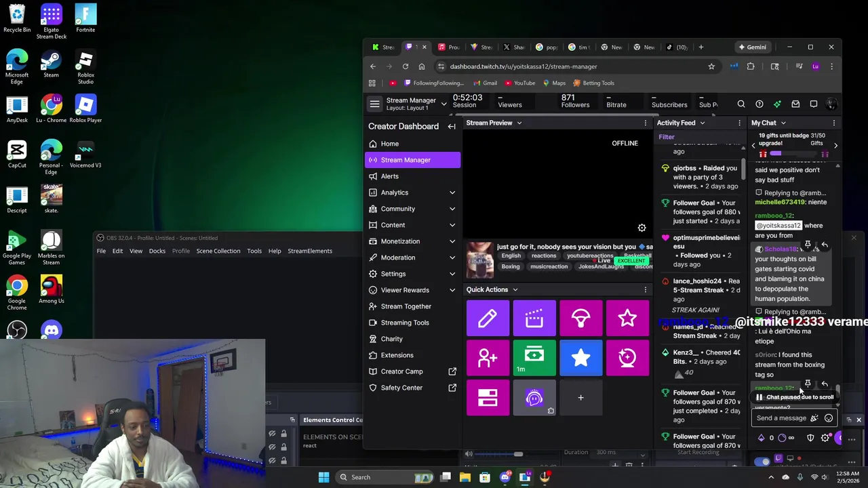Click the parachute Raid Channel quick action

click(x=580, y=318)
